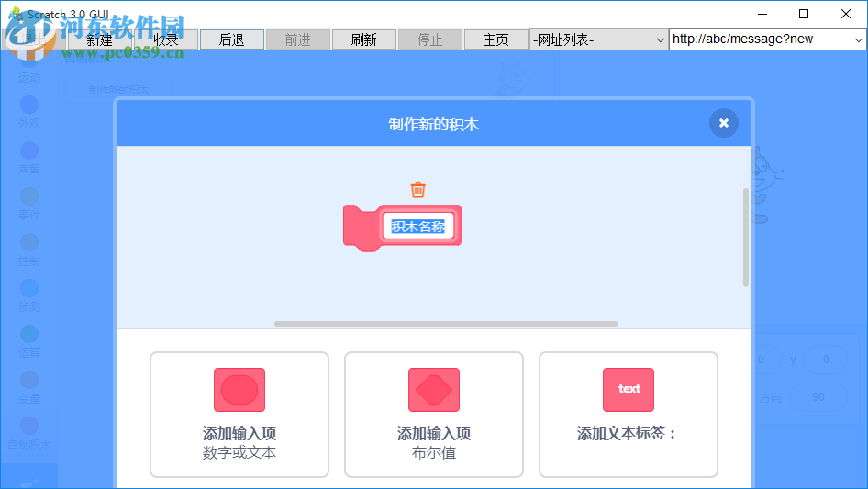Click the 前进 forward button
The height and width of the screenshot is (489, 868).
(x=298, y=39)
